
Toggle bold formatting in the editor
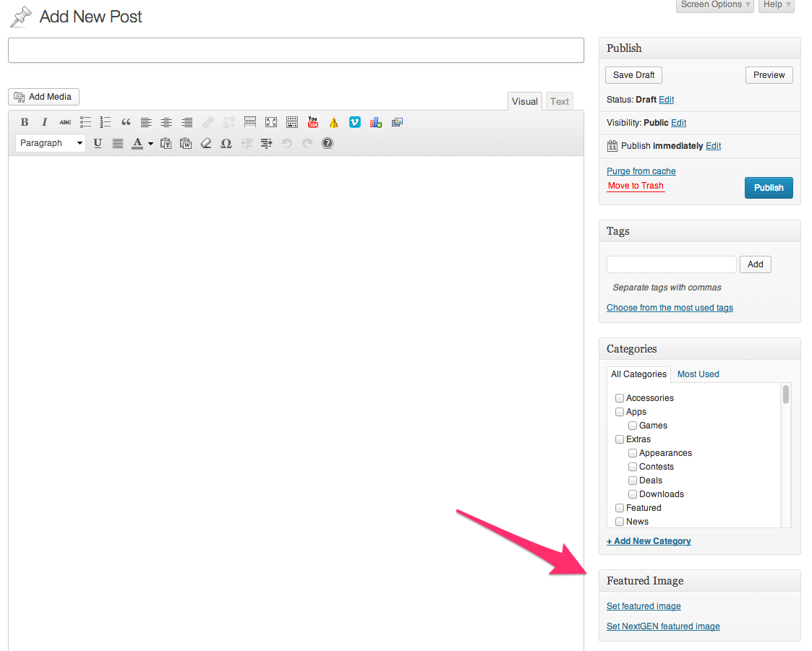[25, 122]
